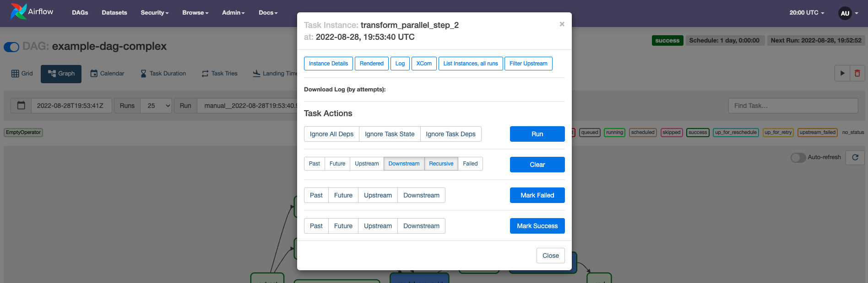Click the upstream_failed legend badge
The width and height of the screenshot is (868, 283).
(818, 133)
